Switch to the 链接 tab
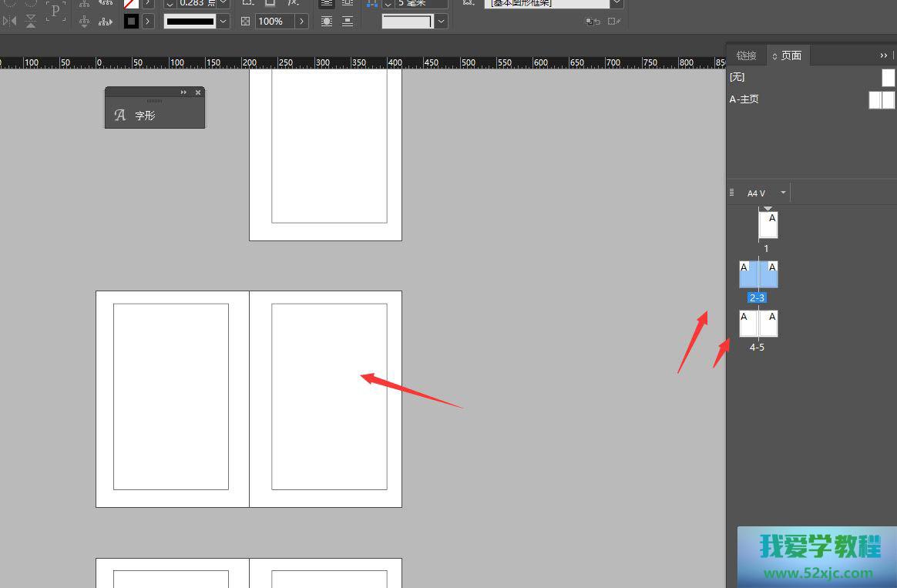Viewport: 897px width, 588px height. pos(746,55)
